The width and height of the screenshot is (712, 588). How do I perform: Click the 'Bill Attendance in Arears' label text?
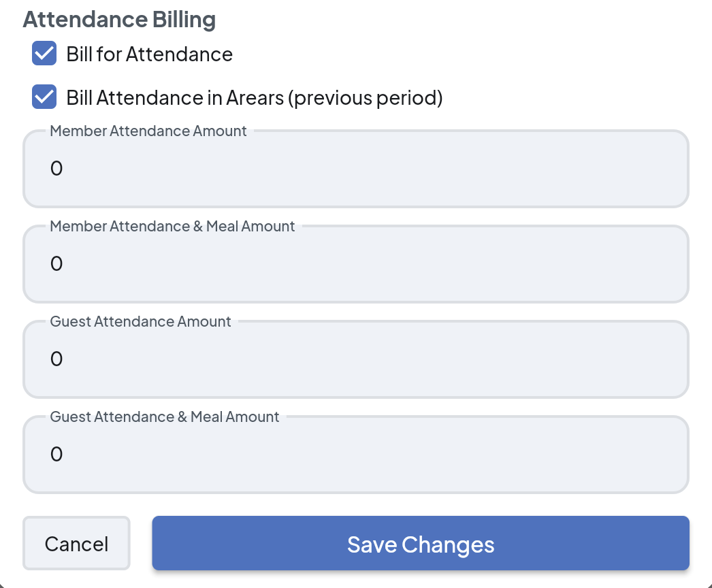tap(175, 98)
